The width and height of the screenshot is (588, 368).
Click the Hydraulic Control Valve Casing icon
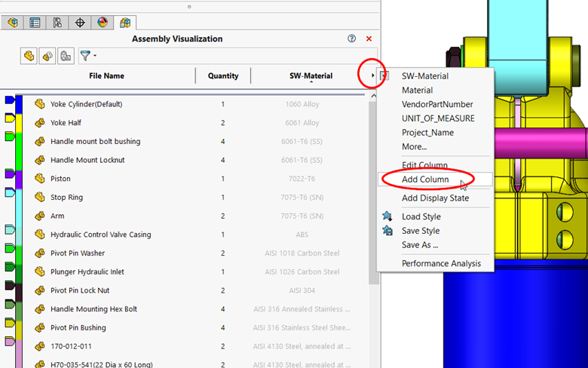click(40, 235)
